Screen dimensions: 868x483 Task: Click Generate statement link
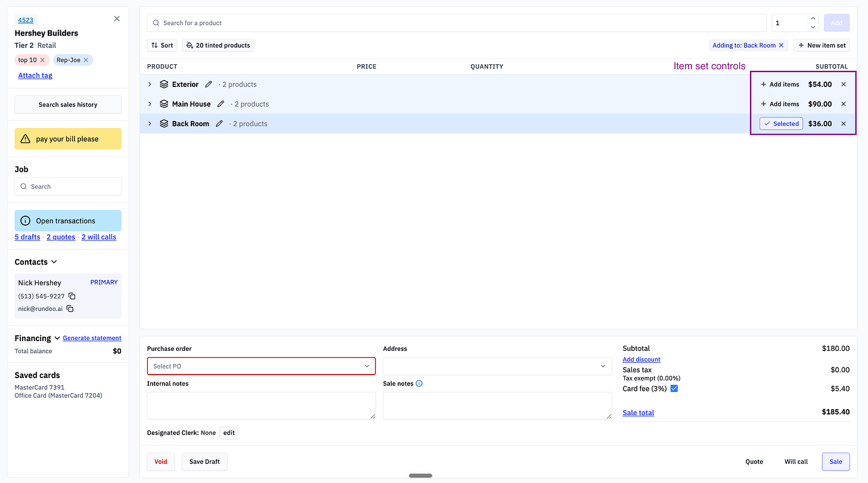coord(92,338)
